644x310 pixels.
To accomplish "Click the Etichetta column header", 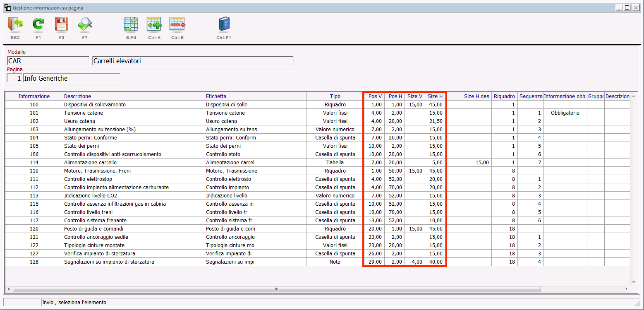I will coord(256,96).
